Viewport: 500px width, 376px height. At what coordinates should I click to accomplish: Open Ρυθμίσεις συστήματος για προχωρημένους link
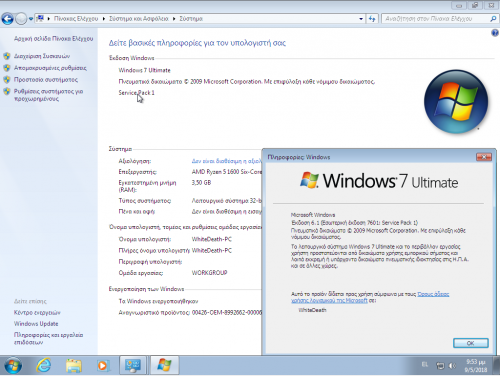click(48, 95)
